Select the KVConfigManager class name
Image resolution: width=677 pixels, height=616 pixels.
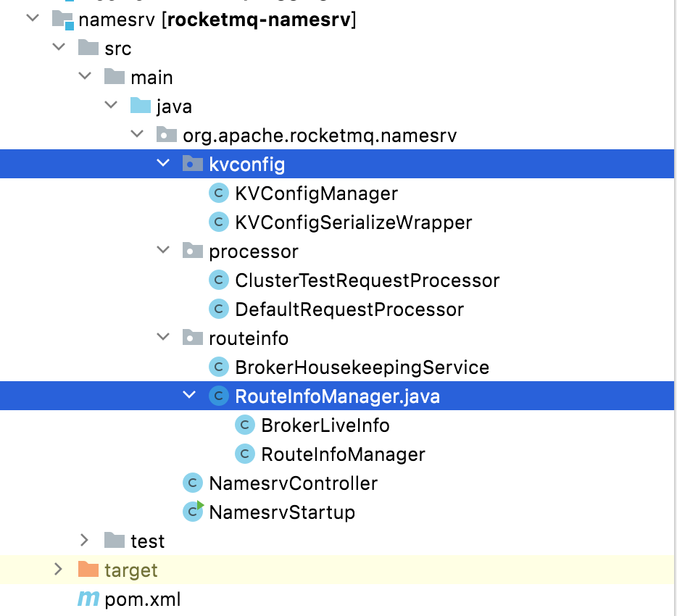[x=317, y=193]
